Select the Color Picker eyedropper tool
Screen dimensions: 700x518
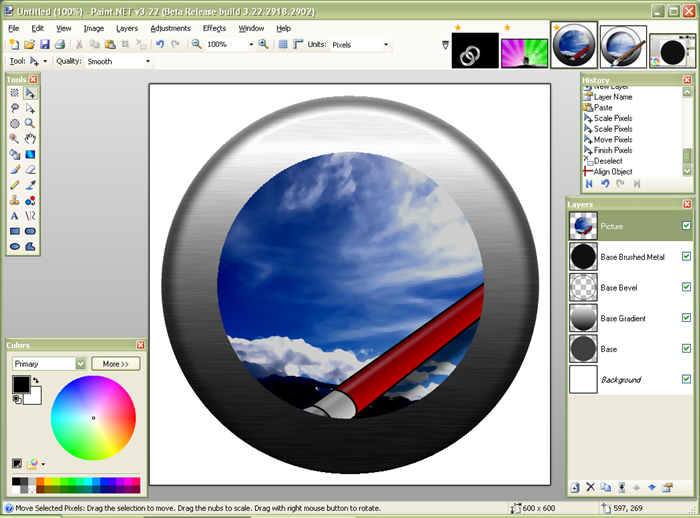coord(30,185)
